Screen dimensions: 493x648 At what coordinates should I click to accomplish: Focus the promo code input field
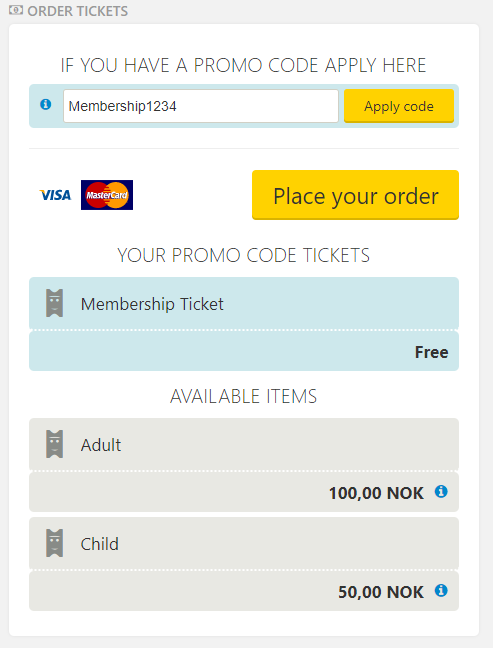point(201,106)
